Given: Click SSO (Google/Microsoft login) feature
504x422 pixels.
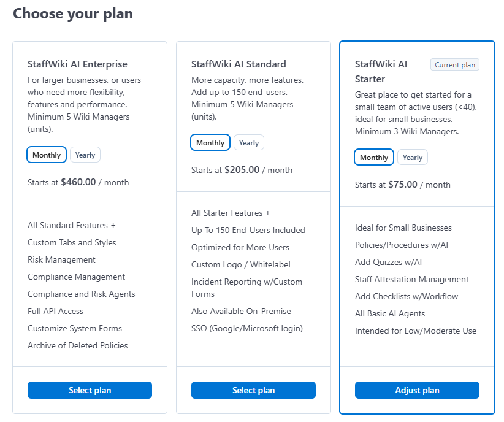Looking at the screenshot, I should (x=247, y=328).
